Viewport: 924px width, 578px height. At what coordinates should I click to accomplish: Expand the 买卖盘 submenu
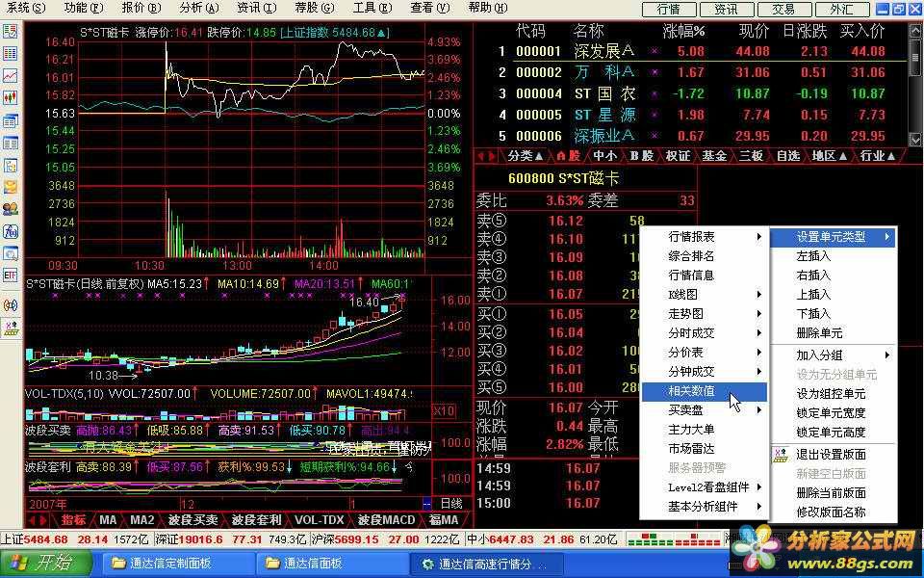tap(705, 410)
